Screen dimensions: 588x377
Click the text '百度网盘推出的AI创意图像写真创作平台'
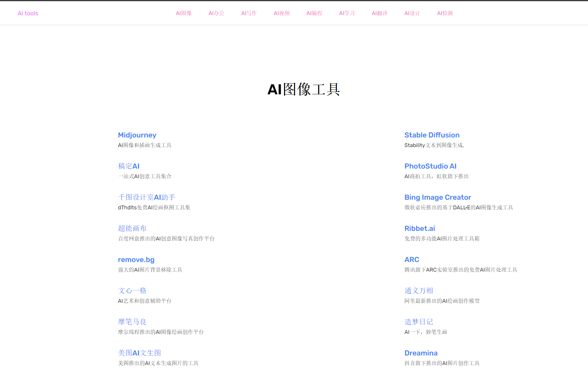tap(166, 239)
